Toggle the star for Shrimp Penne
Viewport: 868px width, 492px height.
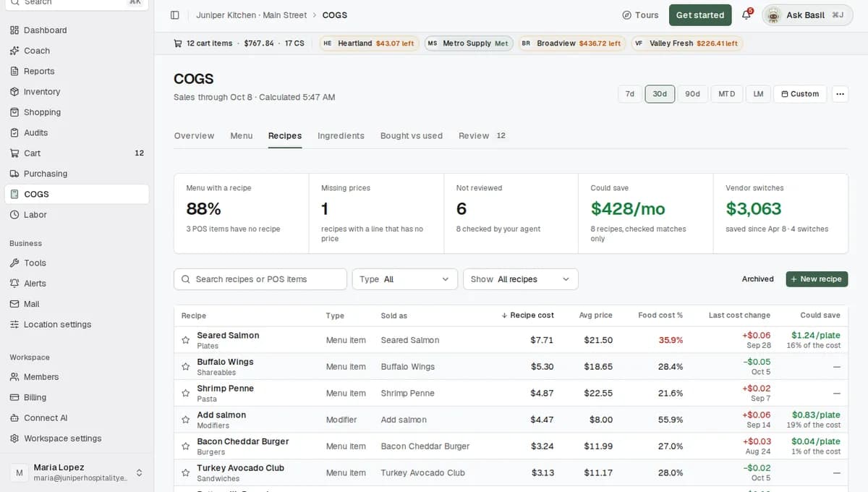click(186, 393)
